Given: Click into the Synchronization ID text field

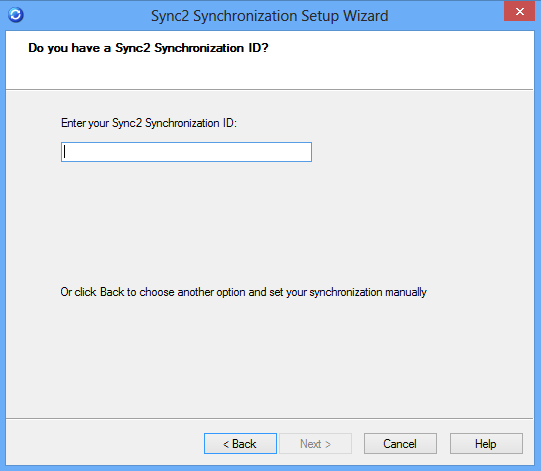Looking at the screenshot, I should (x=186, y=152).
